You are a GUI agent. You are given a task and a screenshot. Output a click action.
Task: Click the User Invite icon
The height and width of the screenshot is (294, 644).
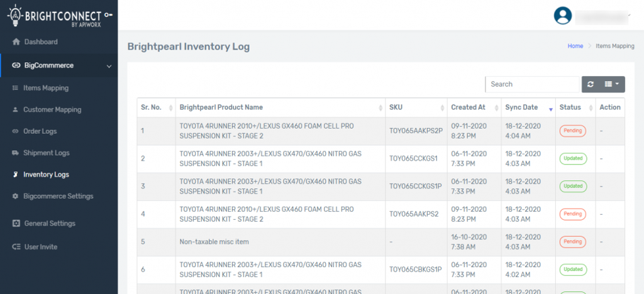pos(16,247)
